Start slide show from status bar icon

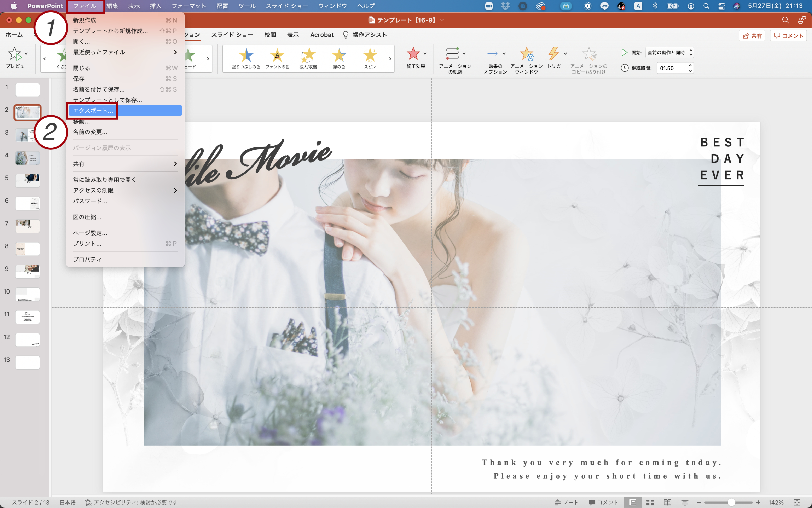point(685,502)
